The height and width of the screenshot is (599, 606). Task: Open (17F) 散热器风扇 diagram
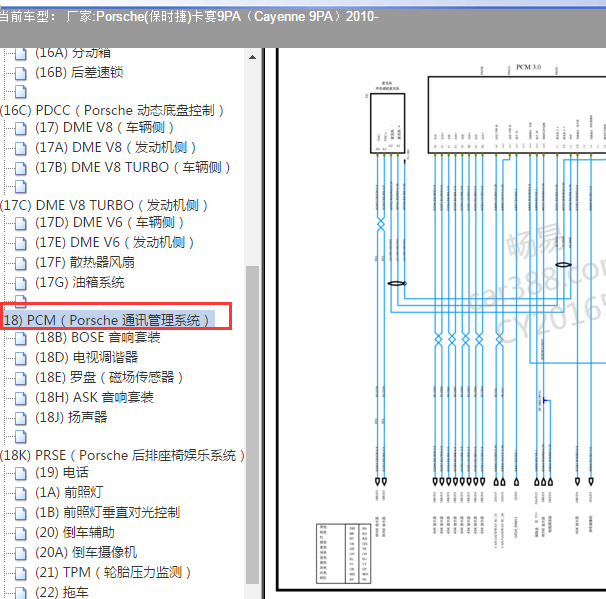pos(85,262)
